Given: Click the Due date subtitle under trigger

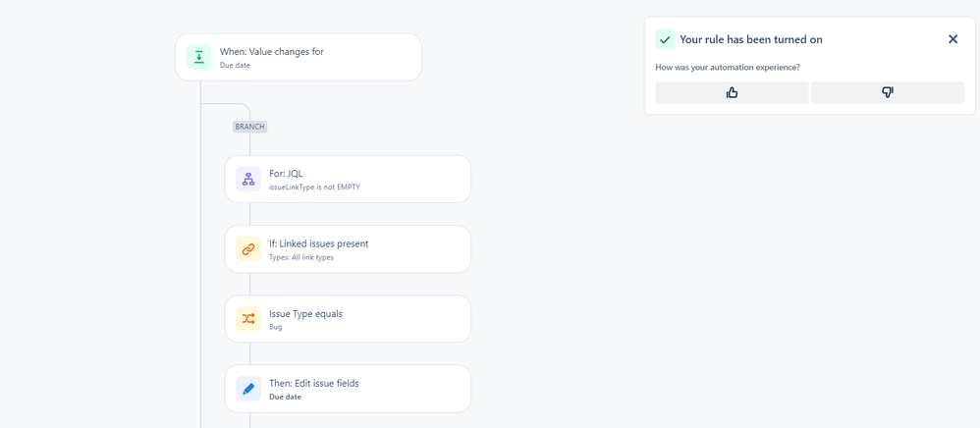Looking at the screenshot, I should pyautogui.click(x=235, y=65).
